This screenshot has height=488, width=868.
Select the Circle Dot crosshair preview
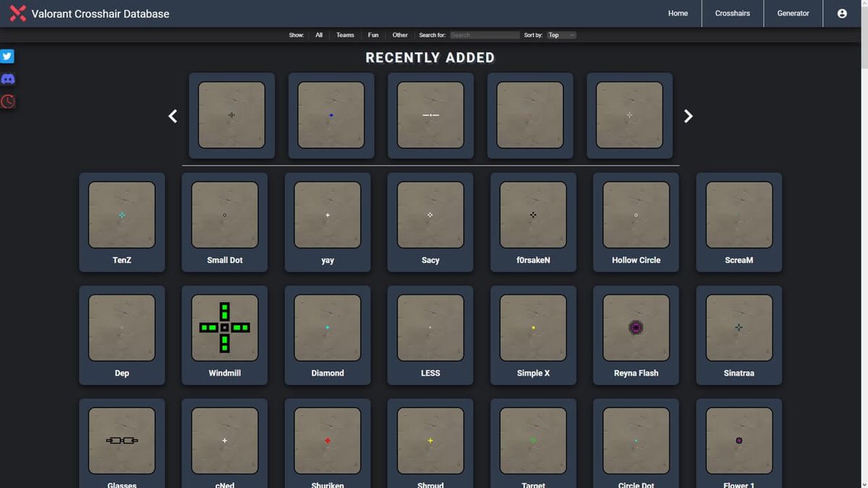636,440
